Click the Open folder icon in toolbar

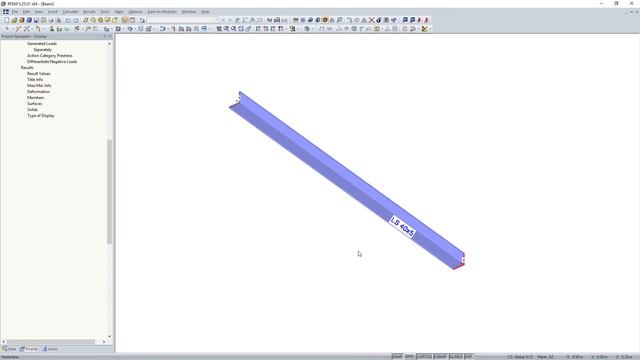pos(14,20)
